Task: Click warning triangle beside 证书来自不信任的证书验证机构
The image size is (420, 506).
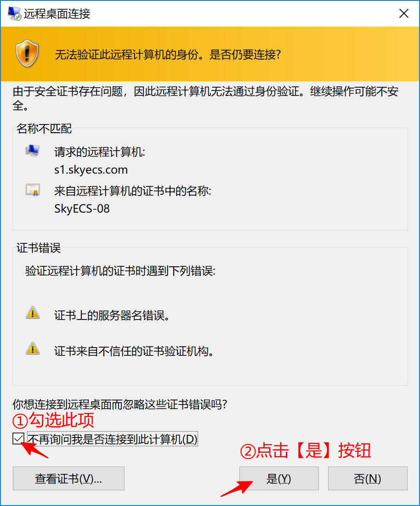Action: point(33,349)
